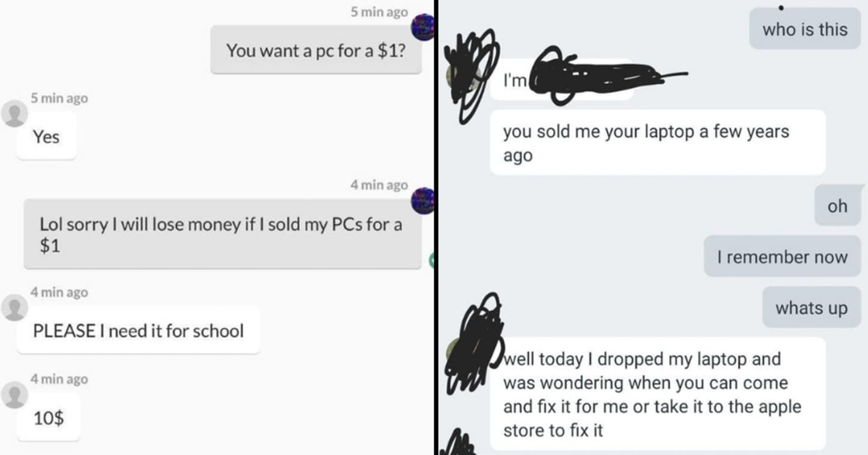Click the "4 min ago" timestamp above "10$"
Viewport: 868px width, 455px height.
pyautogui.click(x=59, y=379)
